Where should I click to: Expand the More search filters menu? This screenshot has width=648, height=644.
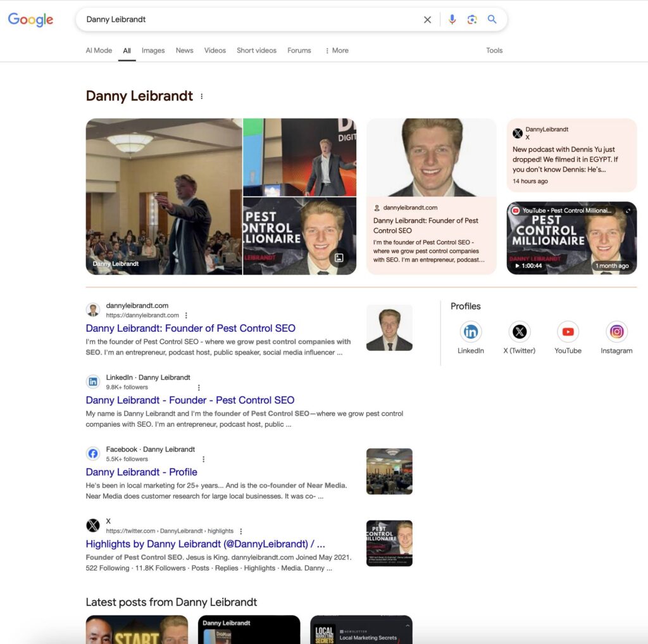337,51
